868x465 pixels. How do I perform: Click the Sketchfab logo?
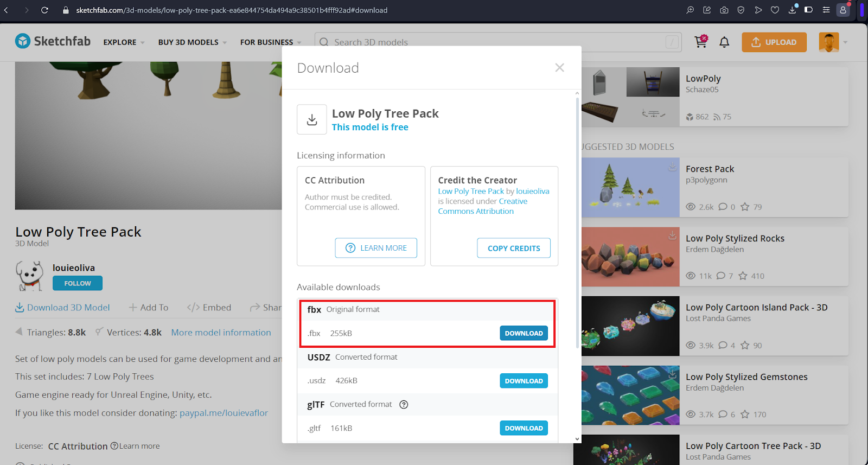pyautogui.click(x=53, y=41)
